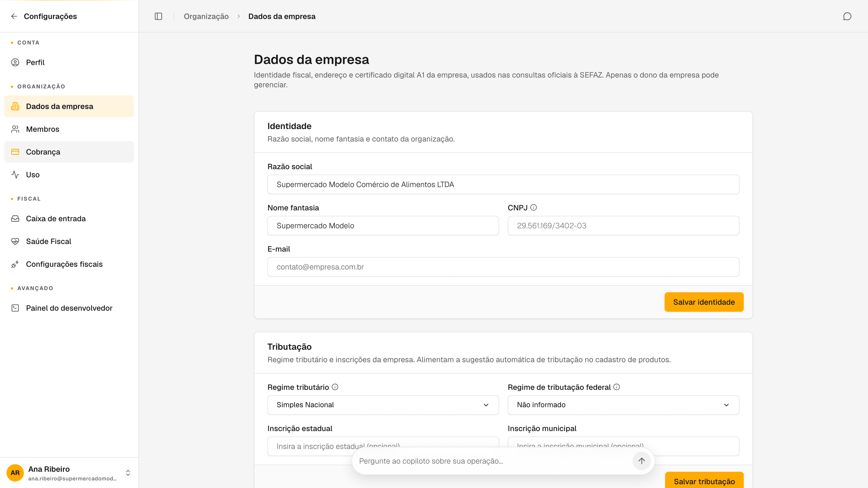Toggle the sidebar panel icon
The height and width of the screenshot is (488, 868).
[158, 16]
